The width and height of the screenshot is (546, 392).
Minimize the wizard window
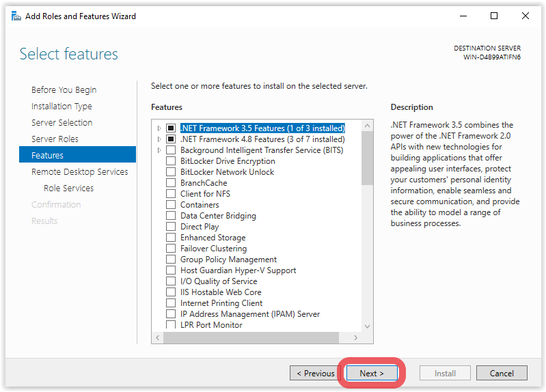click(463, 16)
